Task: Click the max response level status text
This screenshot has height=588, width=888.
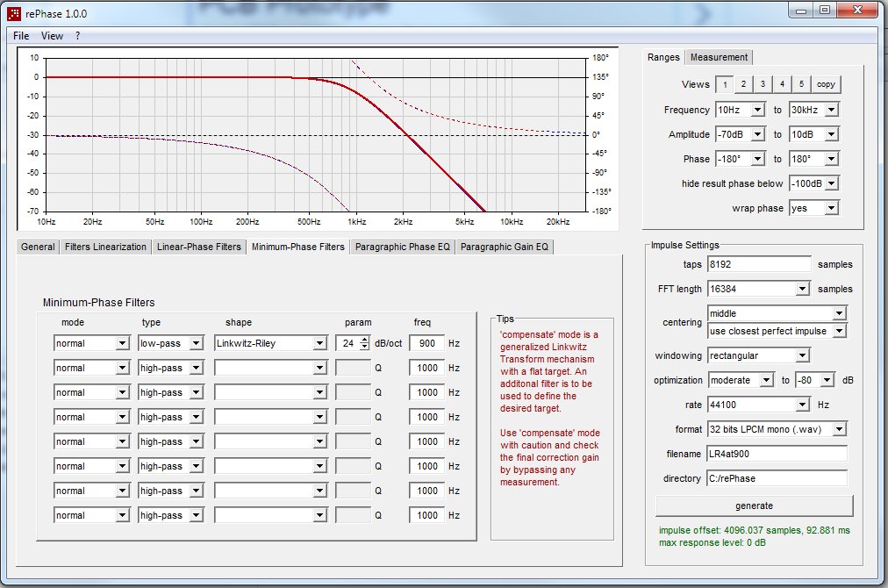Action: click(x=712, y=542)
